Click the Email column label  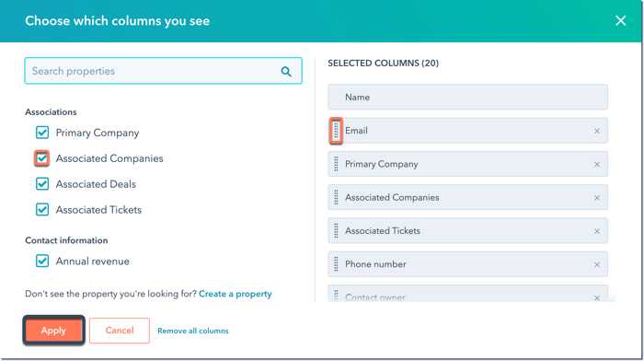356,131
